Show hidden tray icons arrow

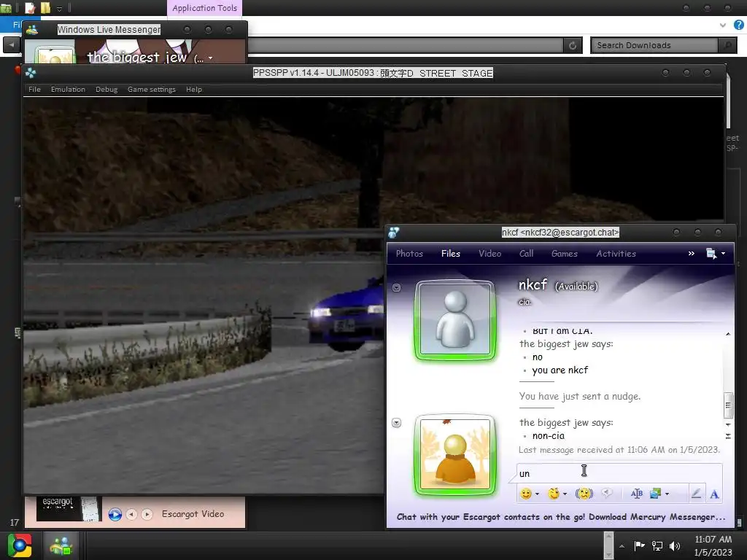click(x=622, y=546)
